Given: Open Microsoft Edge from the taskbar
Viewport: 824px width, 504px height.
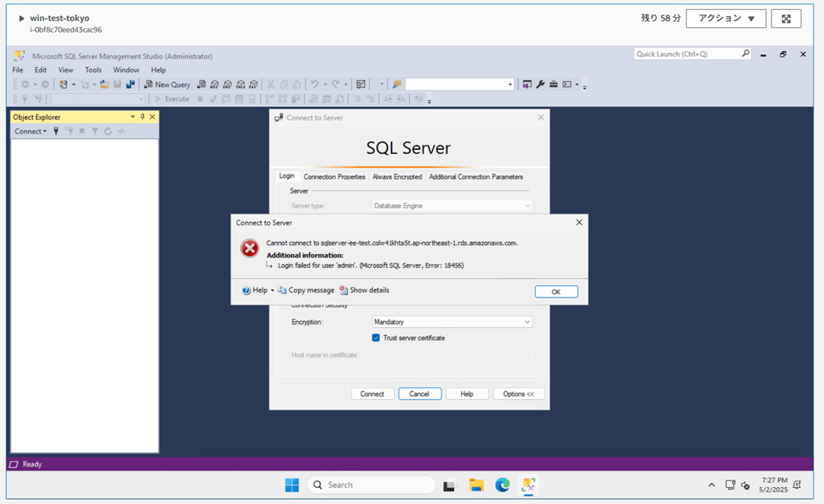Looking at the screenshot, I should pos(502,485).
